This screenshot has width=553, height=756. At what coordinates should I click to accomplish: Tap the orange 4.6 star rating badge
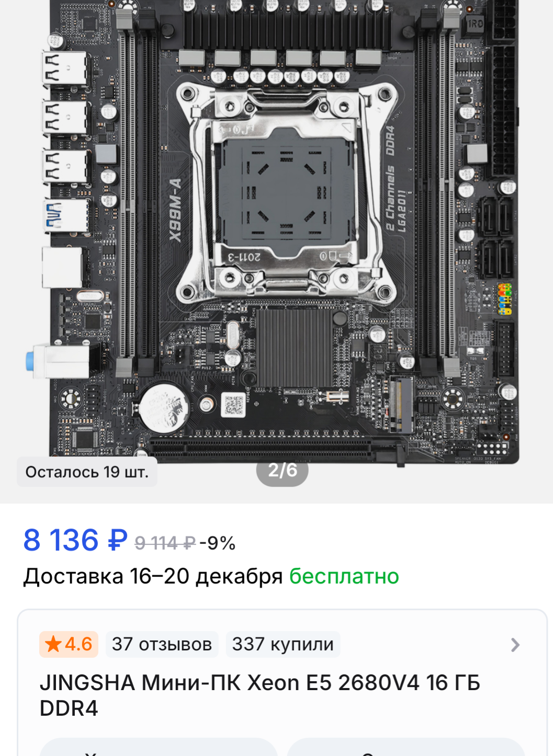(x=69, y=644)
